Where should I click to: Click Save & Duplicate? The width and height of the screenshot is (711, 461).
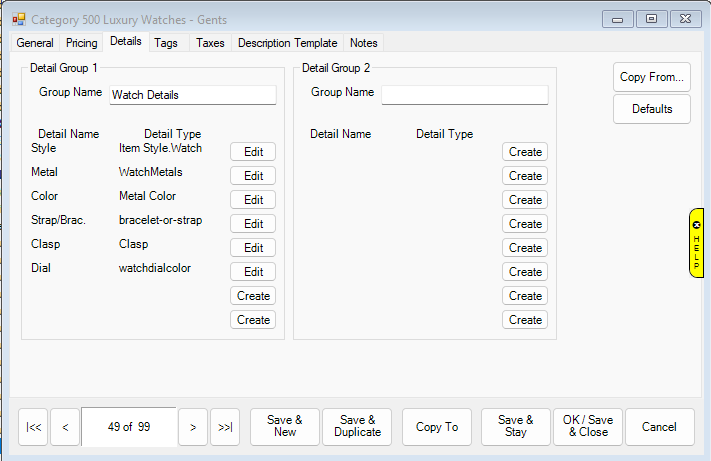click(357, 427)
